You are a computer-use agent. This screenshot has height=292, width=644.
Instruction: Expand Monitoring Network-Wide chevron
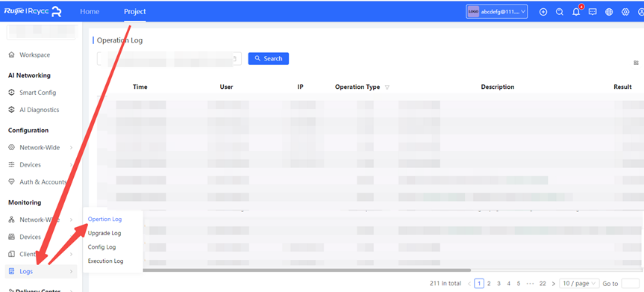point(71,220)
